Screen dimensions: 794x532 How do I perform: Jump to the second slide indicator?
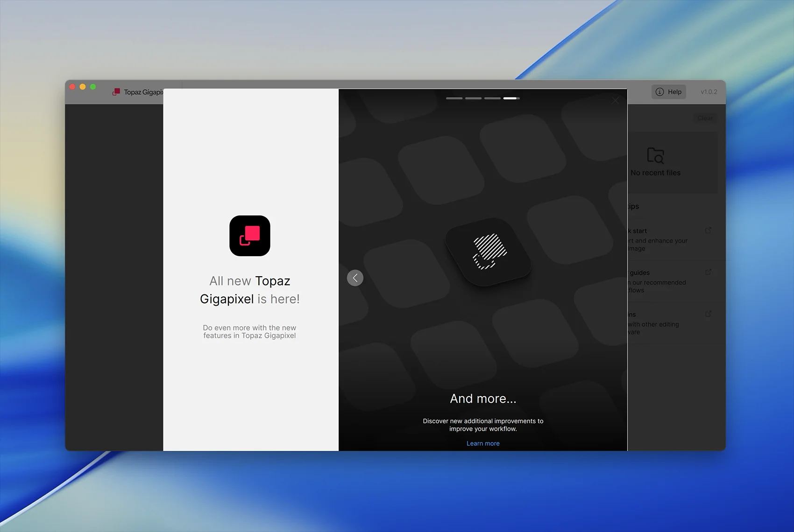[473, 98]
